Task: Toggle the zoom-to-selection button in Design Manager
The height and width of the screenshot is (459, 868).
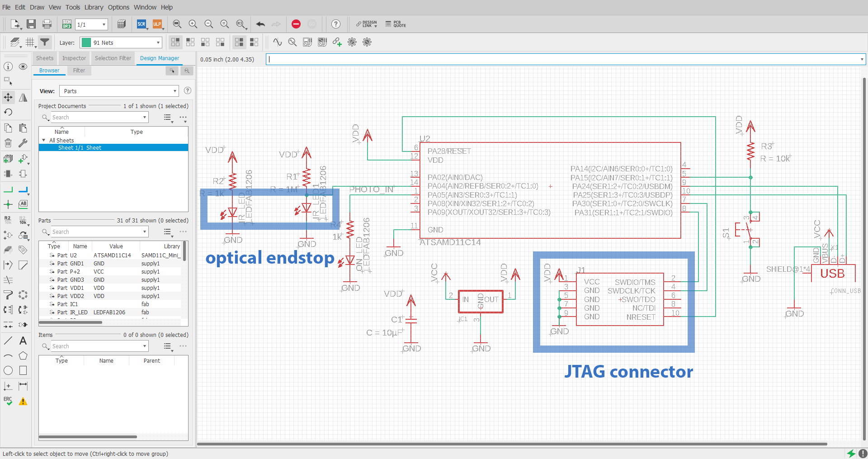Action: 187,71
